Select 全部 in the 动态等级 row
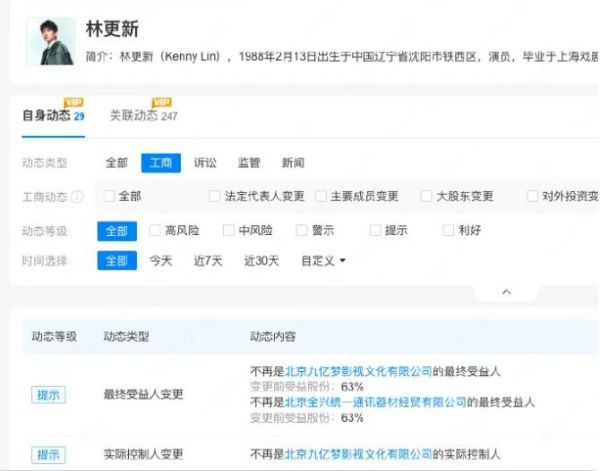Viewport: 600px width, 471px height. point(117,231)
